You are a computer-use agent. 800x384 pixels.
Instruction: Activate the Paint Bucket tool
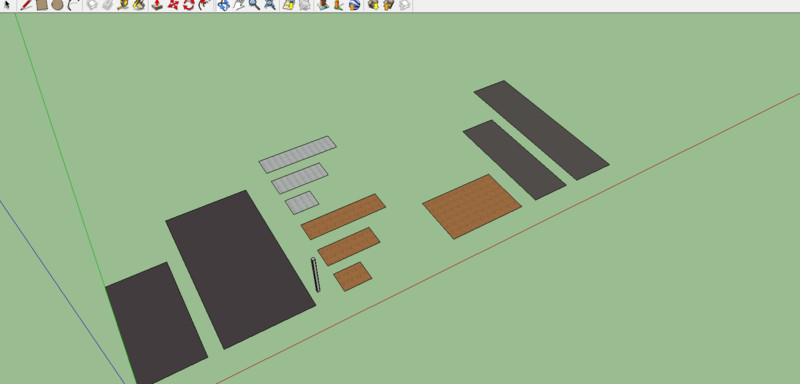[139, 5]
